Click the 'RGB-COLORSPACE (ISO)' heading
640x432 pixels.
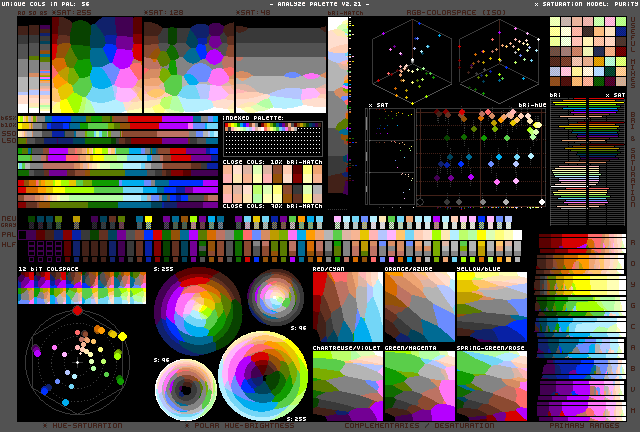click(x=456, y=13)
